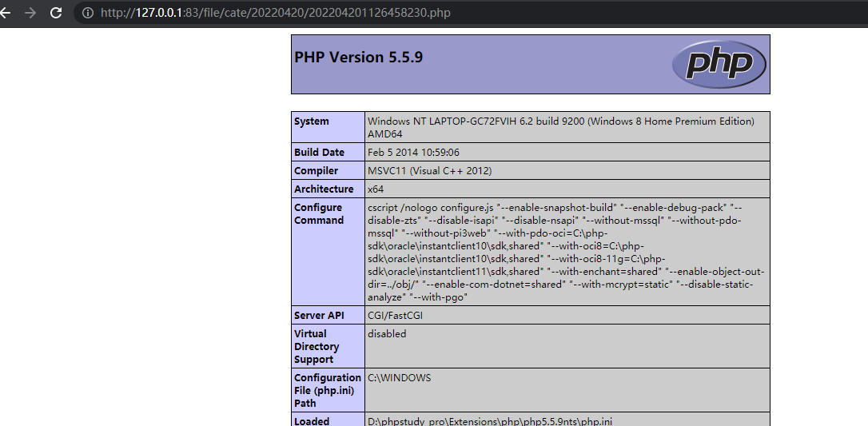
Task: Open site info icon beside URL
Action: pos(87,13)
